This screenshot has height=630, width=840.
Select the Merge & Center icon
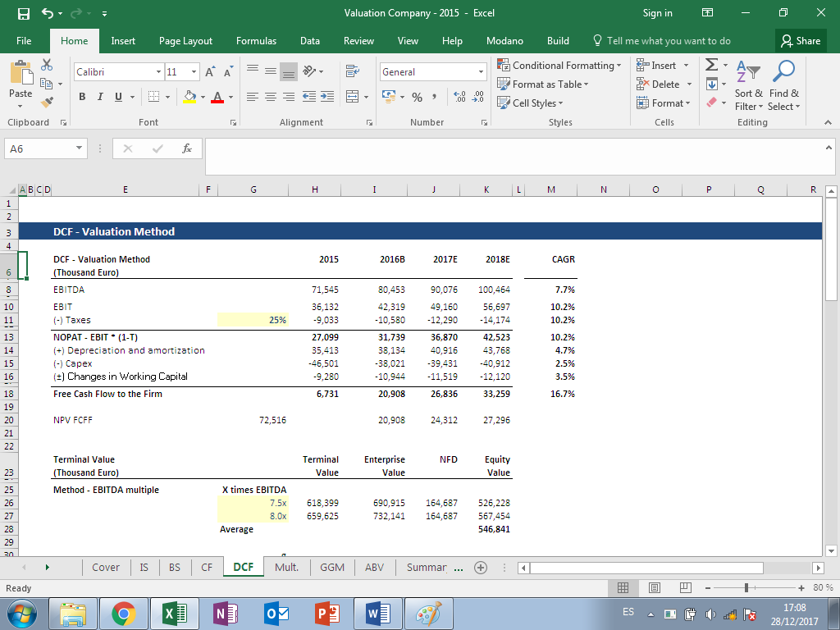pyautogui.click(x=352, y=97)
